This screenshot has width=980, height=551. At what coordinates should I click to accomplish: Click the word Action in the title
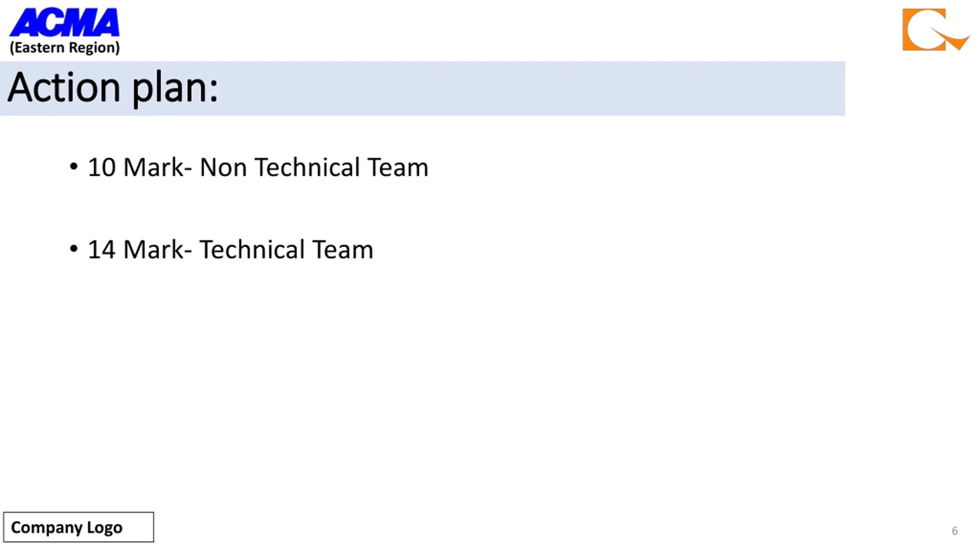click(64, 87)
